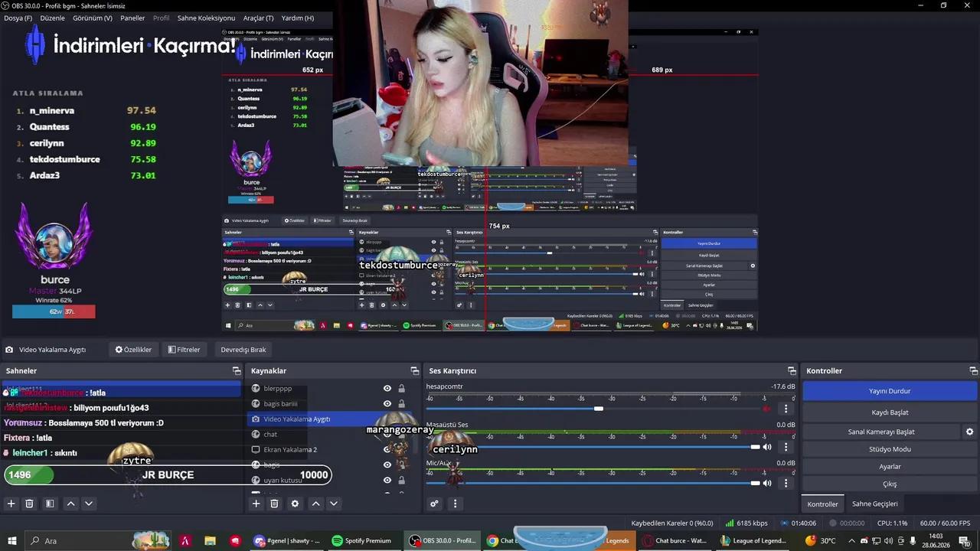Click Sanal Kamerayı Başlat
Viewport: 980px width, 551px height.
tap(881, 432)
